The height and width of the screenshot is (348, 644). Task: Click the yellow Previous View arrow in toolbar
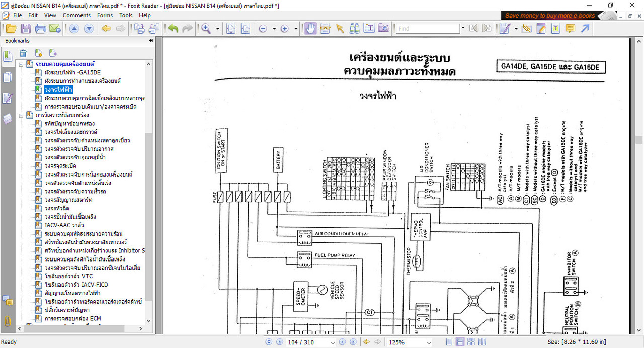pyautogui.click(x=106, y=29)
